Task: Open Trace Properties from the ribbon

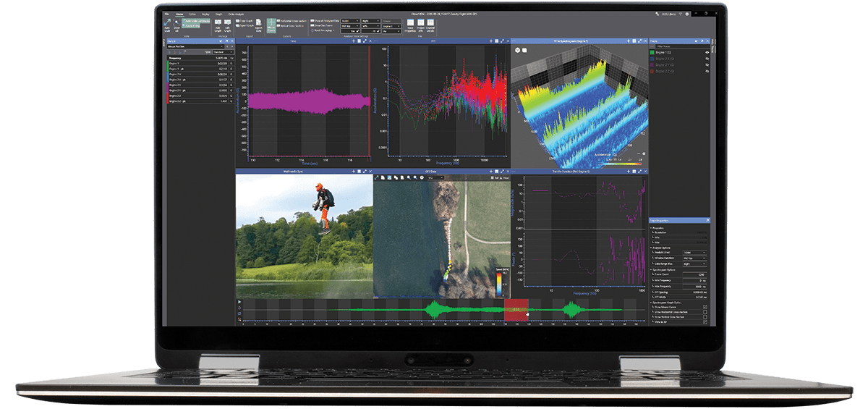Action: 410,25
